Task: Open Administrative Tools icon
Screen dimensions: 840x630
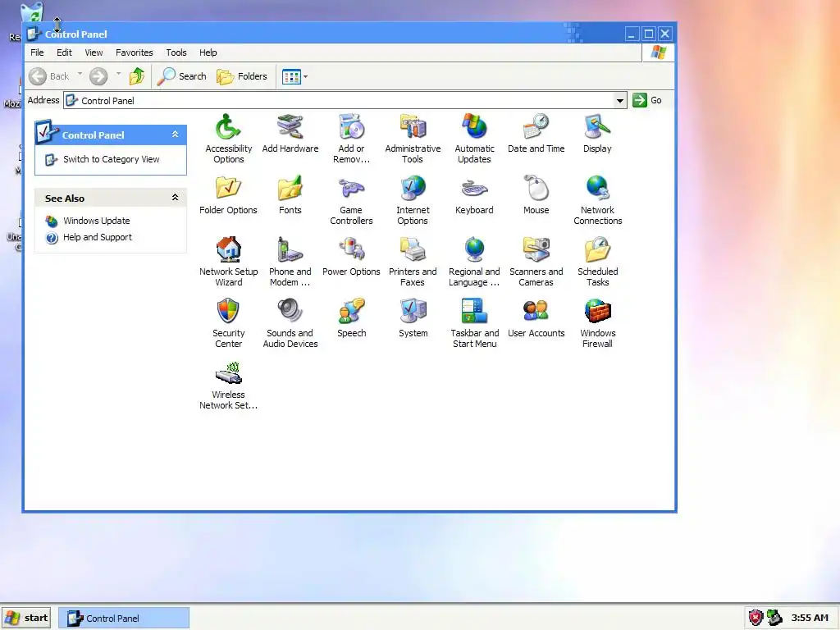Action: (x=413, y=138)
